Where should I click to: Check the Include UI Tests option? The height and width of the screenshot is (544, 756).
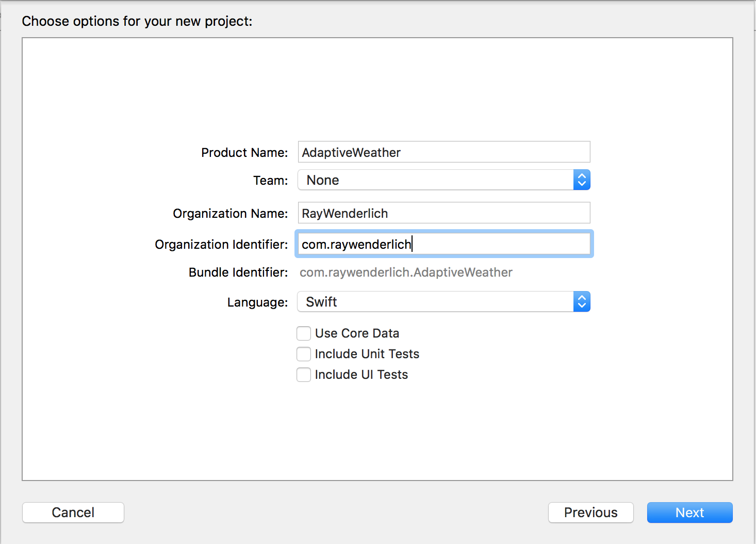304,375
